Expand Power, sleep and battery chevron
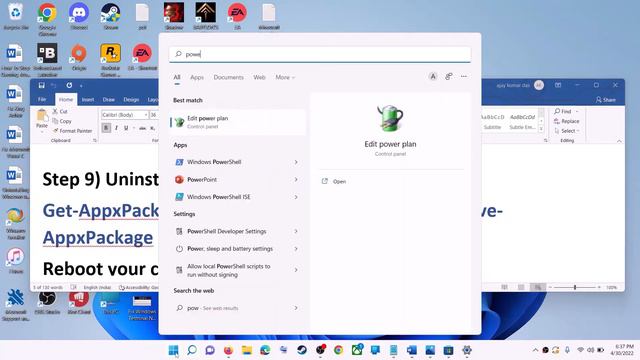The image size is (640, 360). [x=296, y=249]
